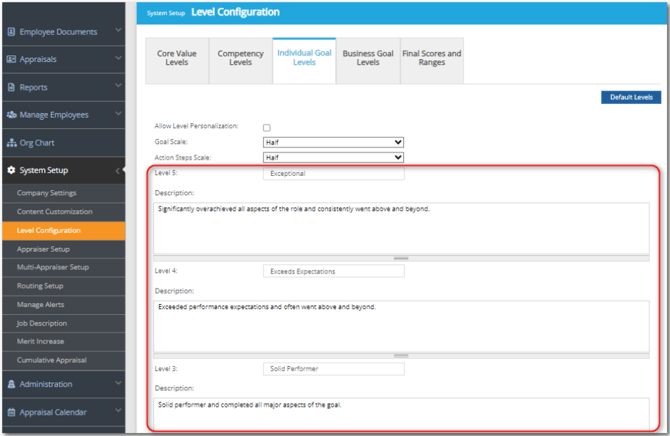The height and width of the screenshot is (436, 670).
Task: Click the Manage Employees people icon
Action: (x=11, y=115)
